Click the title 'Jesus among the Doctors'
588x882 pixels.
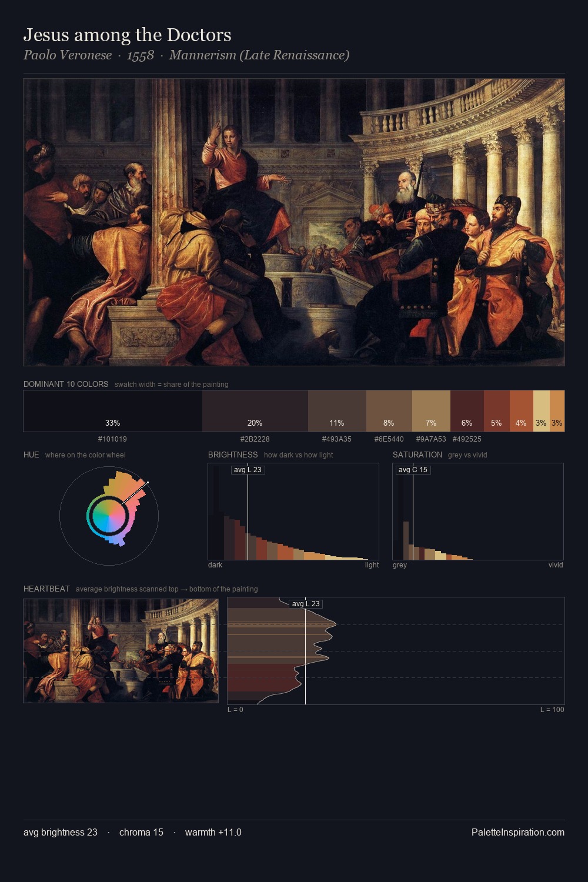[128, 35]
